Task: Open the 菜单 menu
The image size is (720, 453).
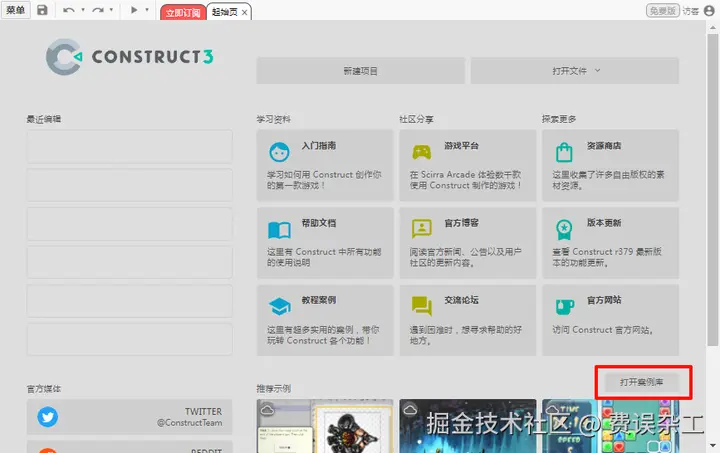Action: click(16, 10)
